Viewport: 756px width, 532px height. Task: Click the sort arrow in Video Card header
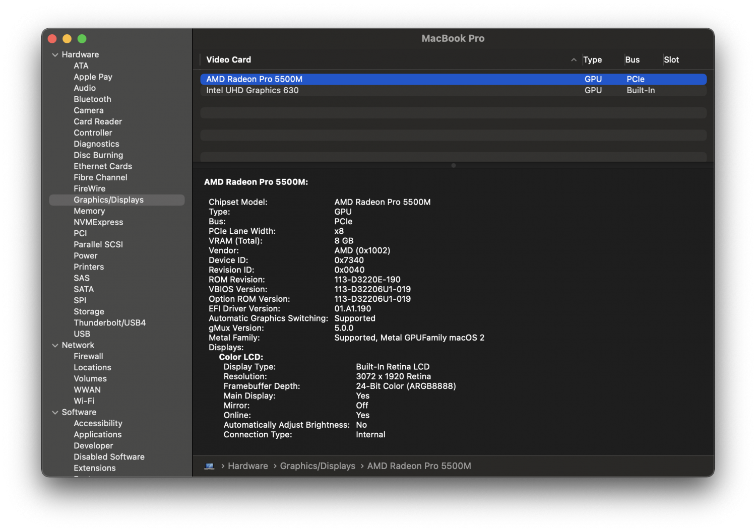574,60
